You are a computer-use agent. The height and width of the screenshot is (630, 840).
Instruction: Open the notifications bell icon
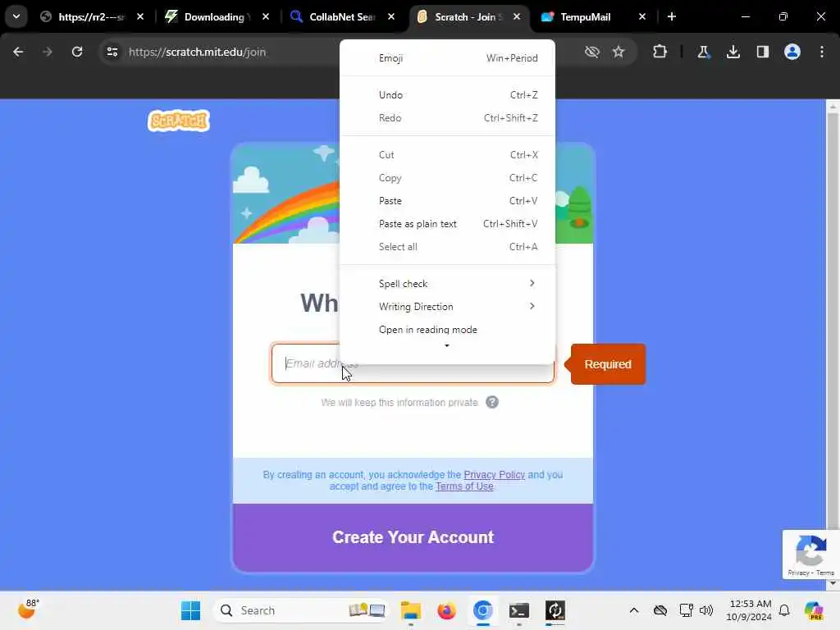[784, 610]
